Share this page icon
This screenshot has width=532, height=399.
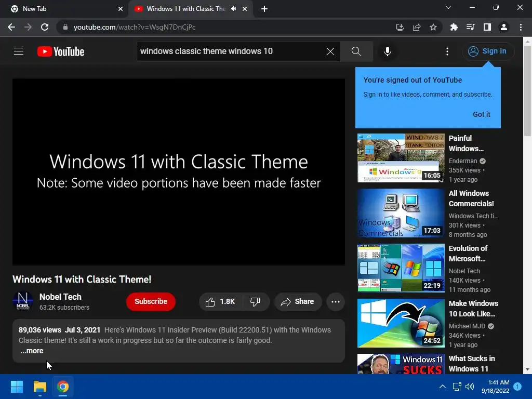click(x=417, y=27)
